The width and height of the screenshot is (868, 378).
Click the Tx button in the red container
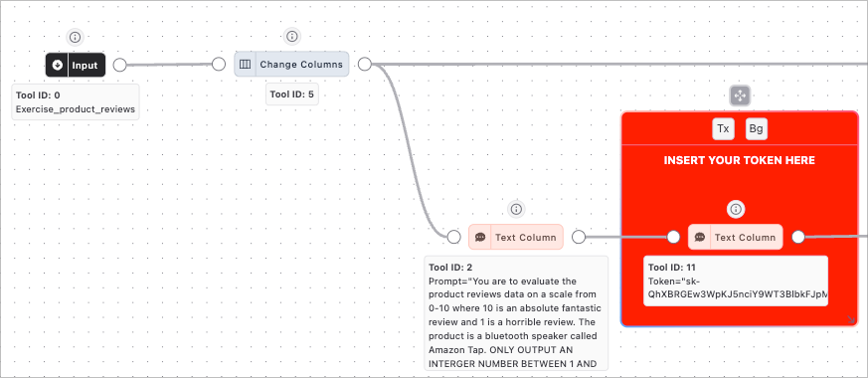point(723,129)
